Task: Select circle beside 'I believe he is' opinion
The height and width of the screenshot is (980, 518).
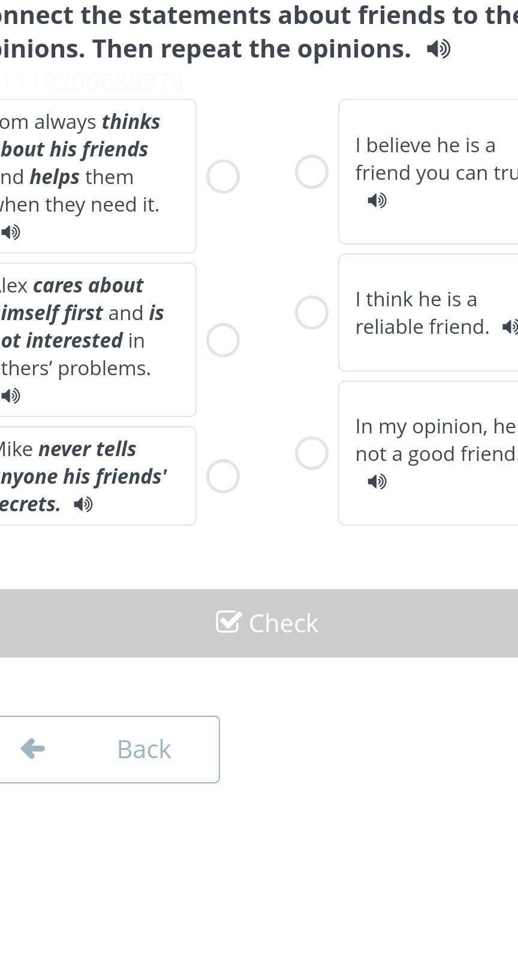Action: pyautogui.click(x=312, y=172)
